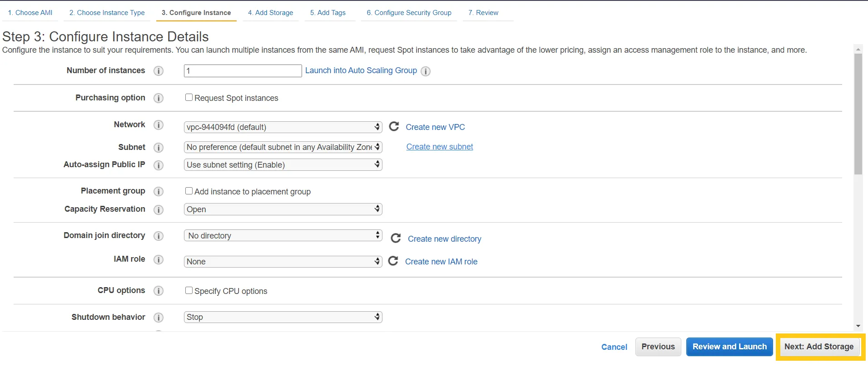Screen dimensions: 868x368
Task: Focus the Number of instances field
Action: point(243,71)
